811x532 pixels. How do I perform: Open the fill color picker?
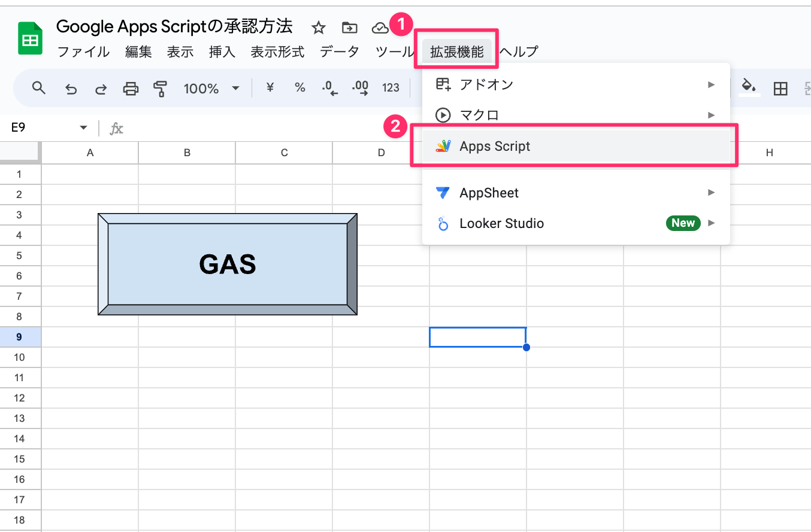749,88
